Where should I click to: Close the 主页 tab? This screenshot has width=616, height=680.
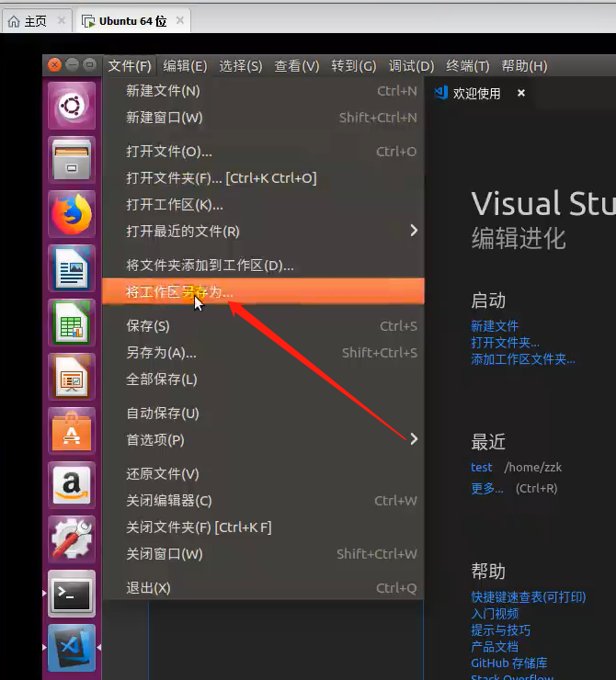click(62, 20)
